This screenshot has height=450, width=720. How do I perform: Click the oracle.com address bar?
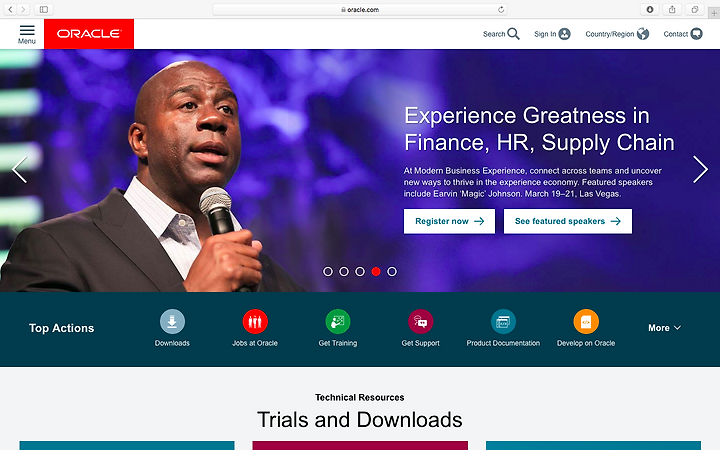coord(360,9)
